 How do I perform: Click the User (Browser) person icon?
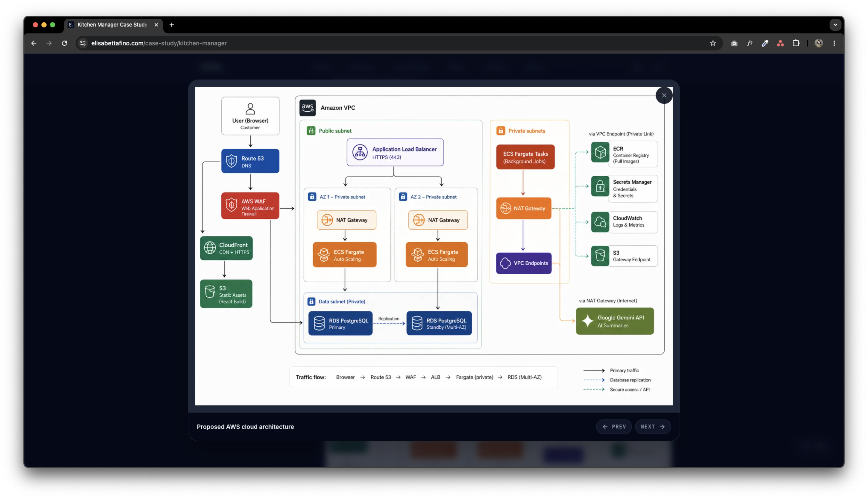click(250, 109)
